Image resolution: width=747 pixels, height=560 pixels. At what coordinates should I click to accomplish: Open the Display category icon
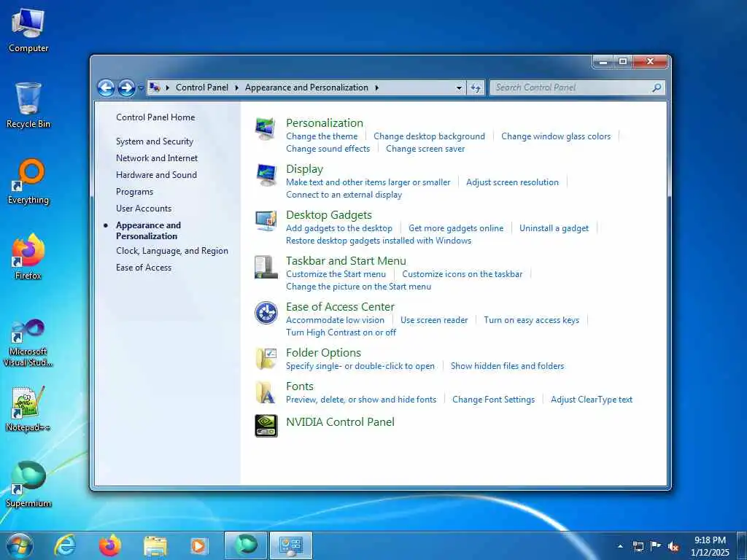(x=266, y=175)
